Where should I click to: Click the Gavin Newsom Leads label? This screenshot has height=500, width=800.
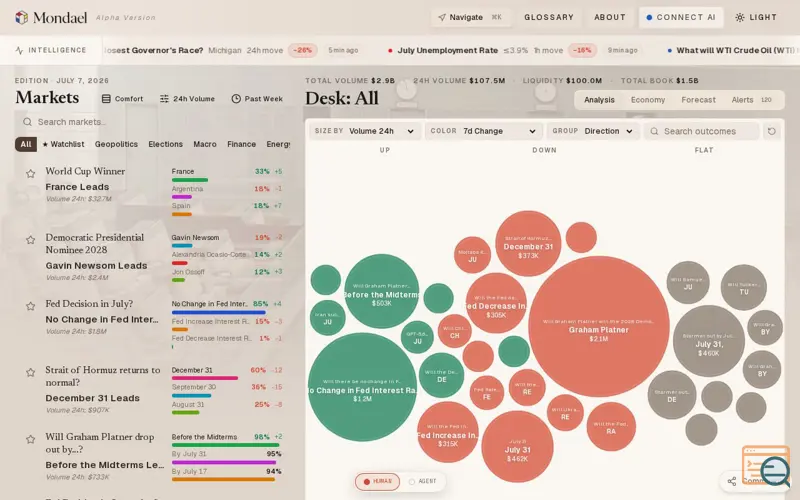96,266
